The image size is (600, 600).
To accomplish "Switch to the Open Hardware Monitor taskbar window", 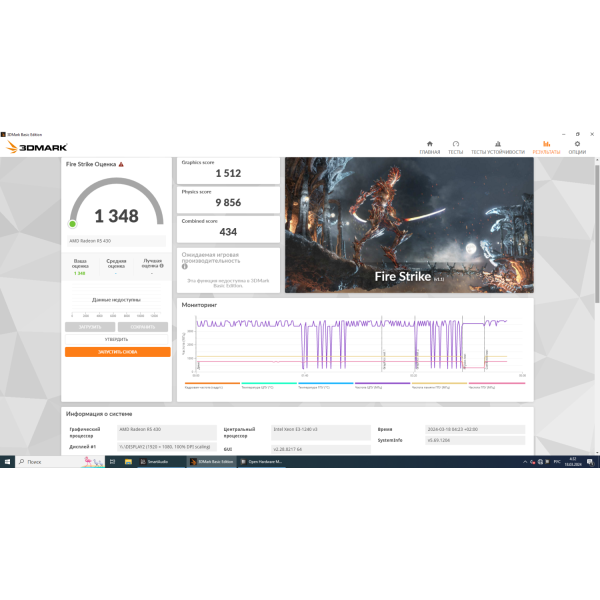I will (262, 462).
